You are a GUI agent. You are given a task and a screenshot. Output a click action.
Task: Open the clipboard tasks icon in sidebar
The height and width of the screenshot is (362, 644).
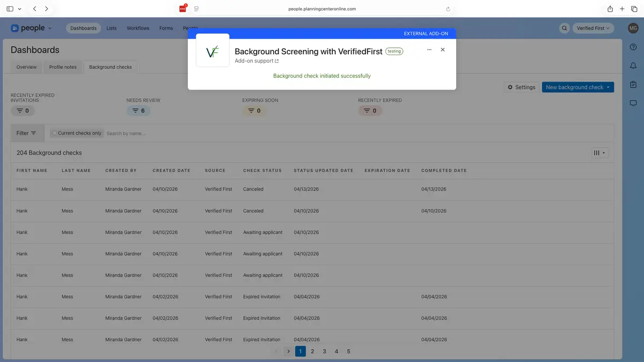[x=633, y=84]
